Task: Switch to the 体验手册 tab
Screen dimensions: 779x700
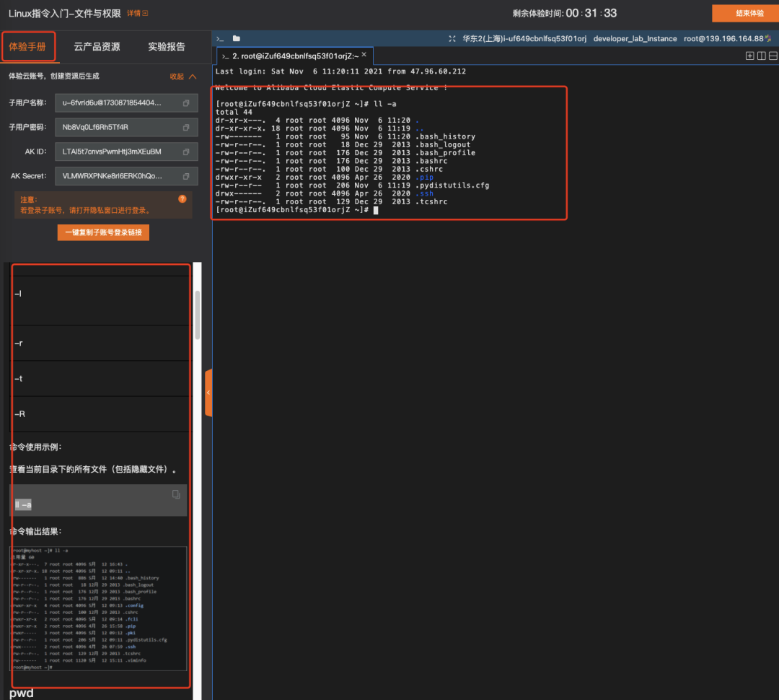Action: [x=28, y=47]
